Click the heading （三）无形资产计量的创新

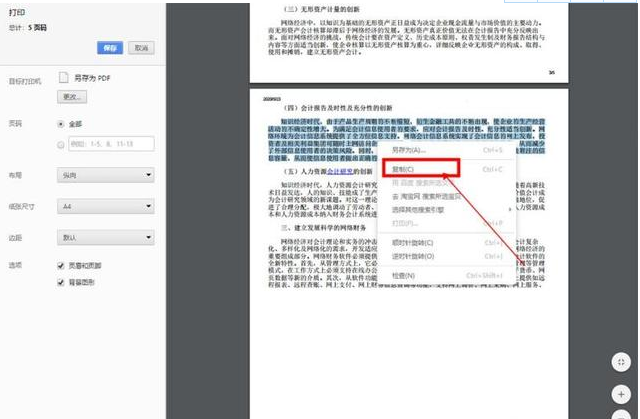click(321, 9)
